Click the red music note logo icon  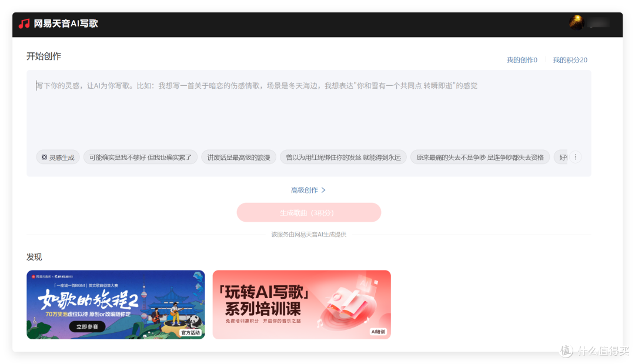[24, 24]
